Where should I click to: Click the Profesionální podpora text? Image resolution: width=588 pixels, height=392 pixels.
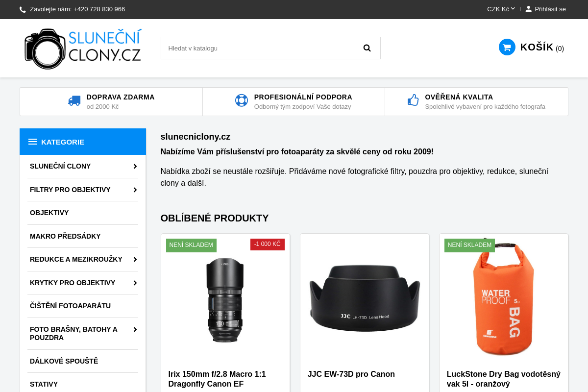(x=303, y=97)
